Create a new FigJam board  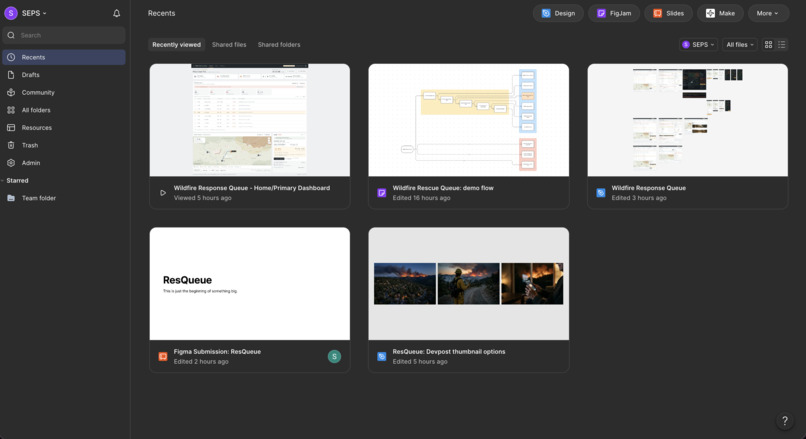tap(614, 13)
